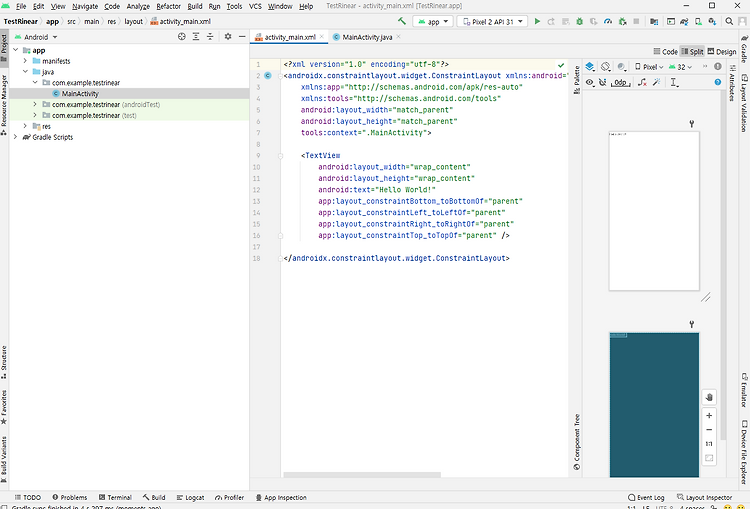This screenshot has width=750, height=509.
Task: Toggle the Attributes side panel
Action: pyautogui.click(x=732, y=83)
